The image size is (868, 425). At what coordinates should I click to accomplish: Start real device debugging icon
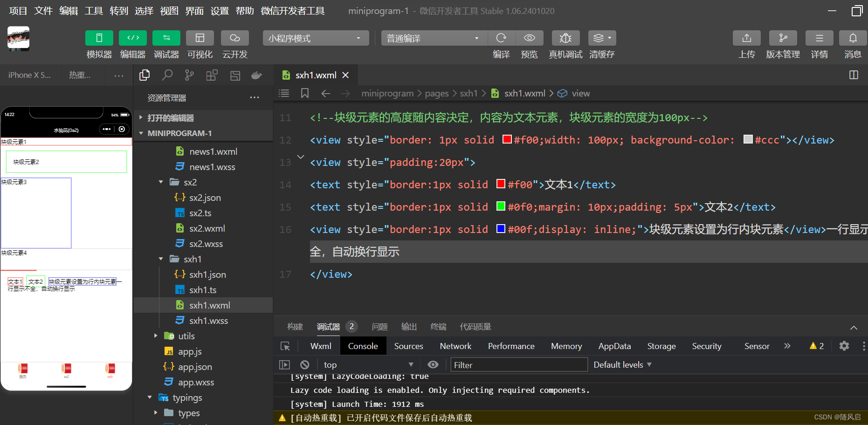coord(565,38)
